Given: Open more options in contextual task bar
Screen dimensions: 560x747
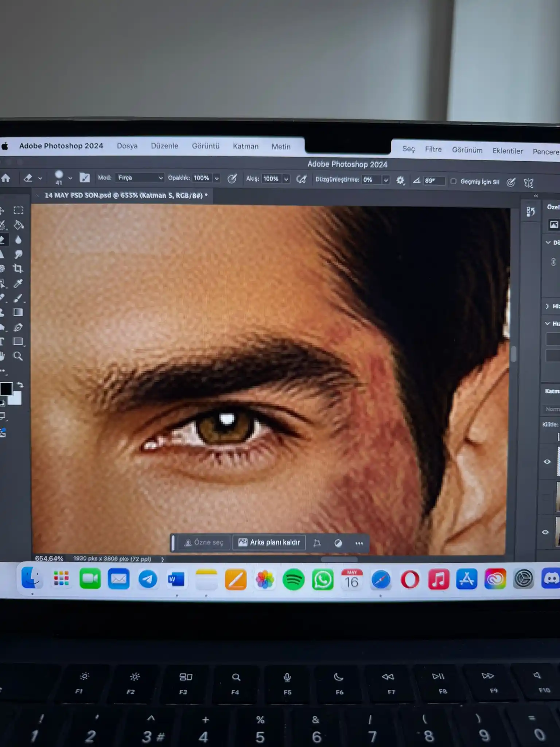Looking at the screenshot, I should click(359, 543).
